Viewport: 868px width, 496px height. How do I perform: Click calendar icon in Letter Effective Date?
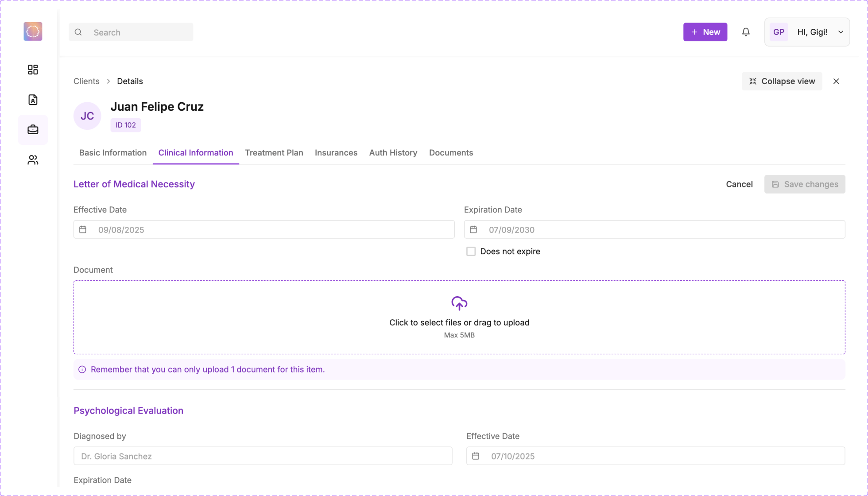83,229
